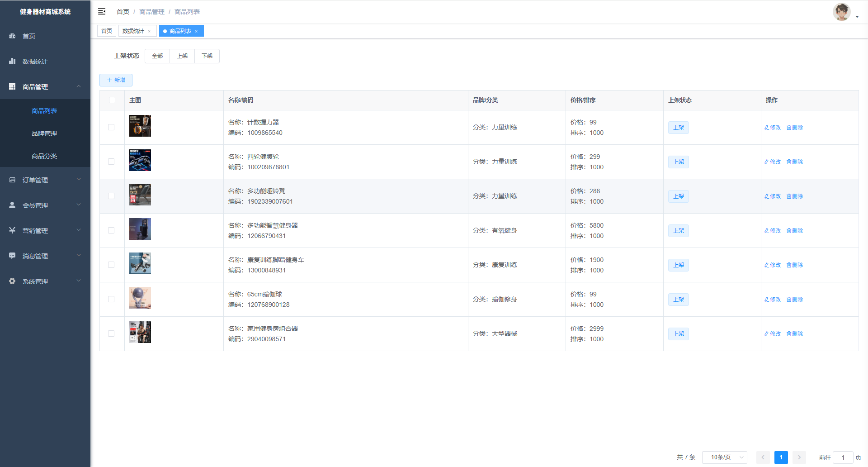The width and height of the screenshot is (868, 467).
Task: Select the checkbox for 65cm瑜伽球 row
Action: (111, 299)
